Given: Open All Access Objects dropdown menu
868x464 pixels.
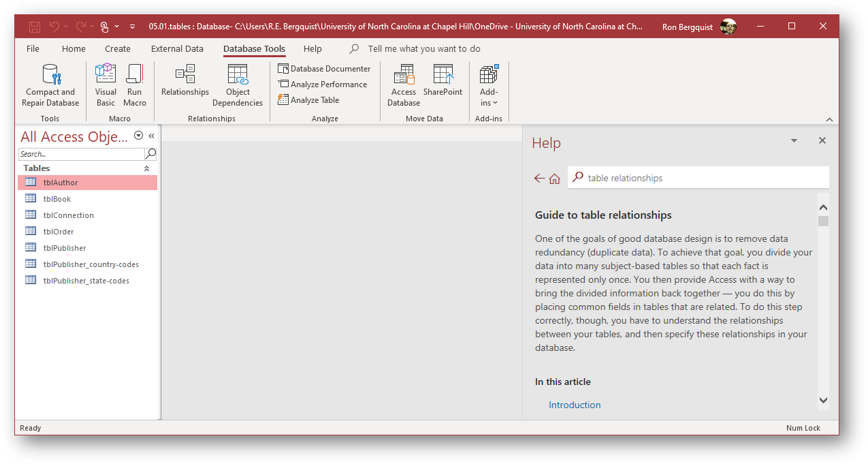Looking at the screenshot, I should 139,136.
